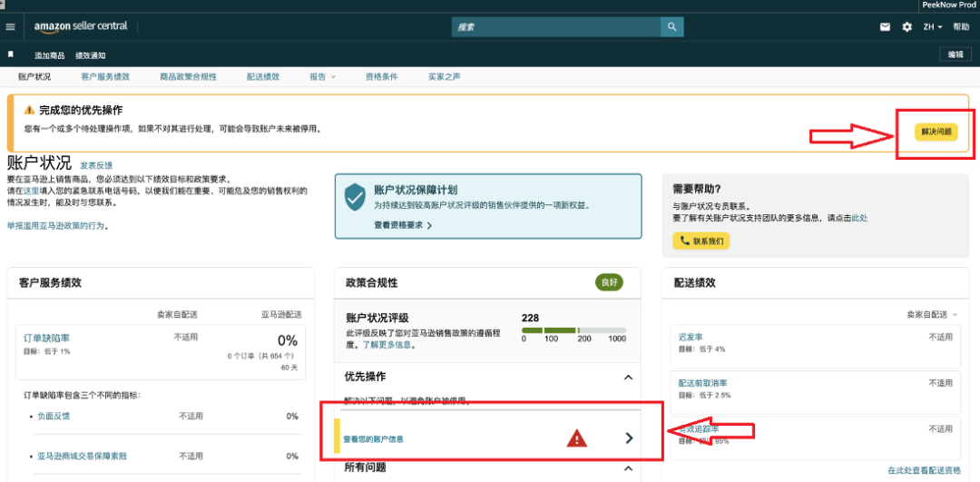This screenshot has height=482, width=980.
Task: Click the shield checkmark icon
Action: pyautogui.click(x=355, y=197)
